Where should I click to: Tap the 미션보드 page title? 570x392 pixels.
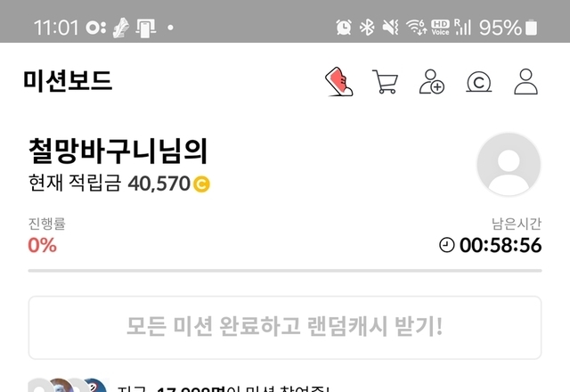click(x=68, y=81)
